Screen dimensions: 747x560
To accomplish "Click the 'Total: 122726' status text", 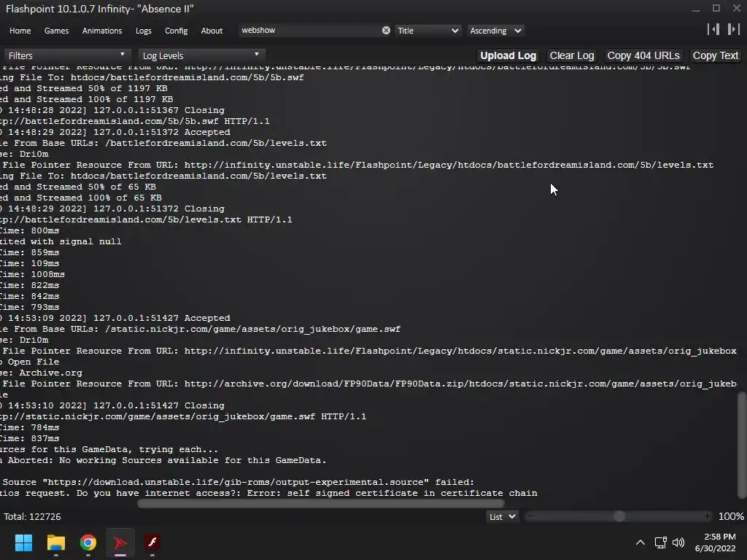I will 32,517.
